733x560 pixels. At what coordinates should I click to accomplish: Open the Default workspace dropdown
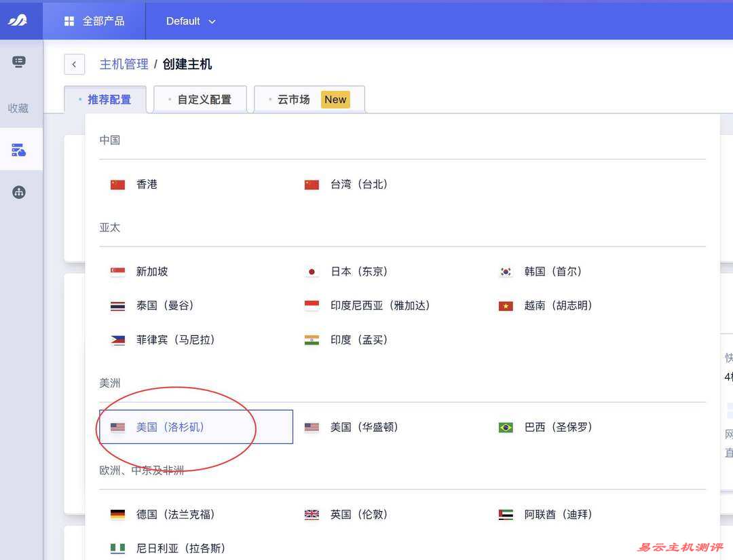[x=190, y=21]
